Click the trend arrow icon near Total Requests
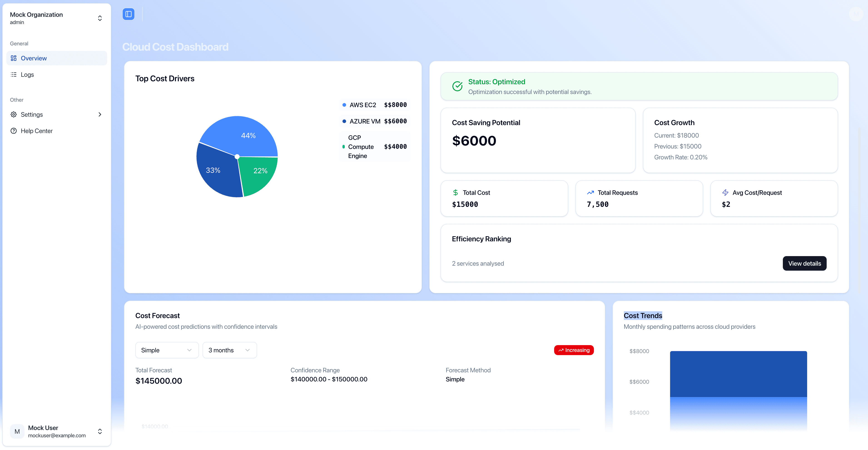Screen dimensions: 868x450 (x=590, y=192)
